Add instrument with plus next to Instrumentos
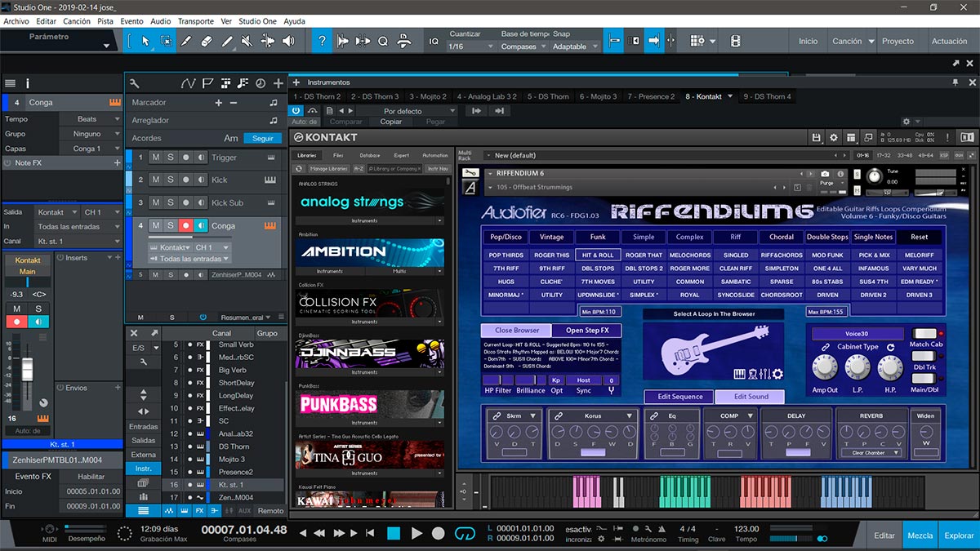This screenshot has width=980, height=551. tap(296, 82)
